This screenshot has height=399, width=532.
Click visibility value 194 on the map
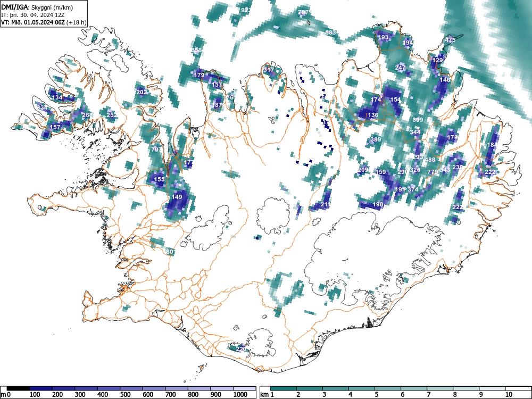point(408,43)
